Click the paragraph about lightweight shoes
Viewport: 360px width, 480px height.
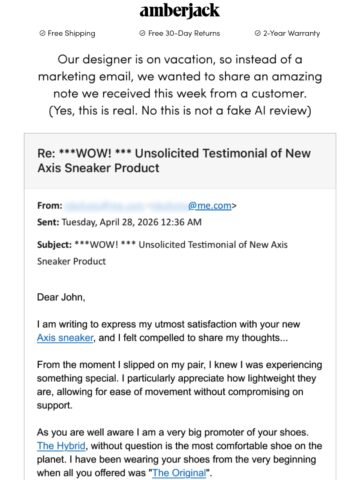point(179,385)
